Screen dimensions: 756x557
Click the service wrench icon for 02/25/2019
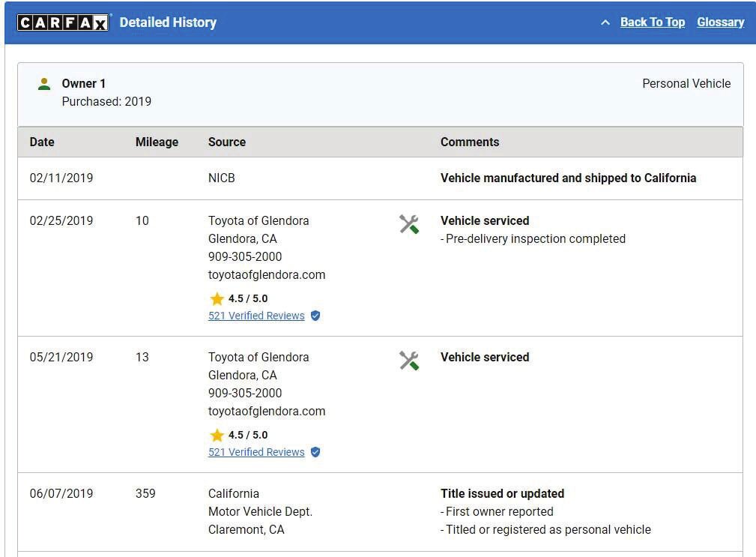click(x=409, y=224)
